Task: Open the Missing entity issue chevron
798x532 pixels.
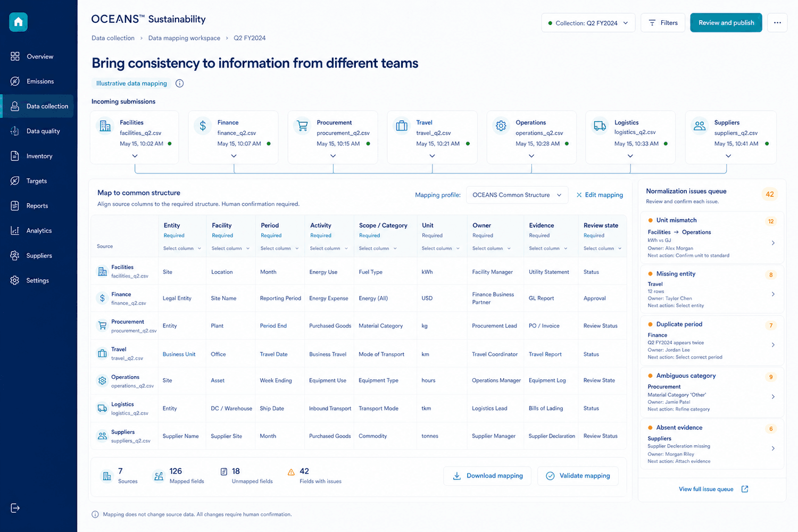Action: [773, 294]
